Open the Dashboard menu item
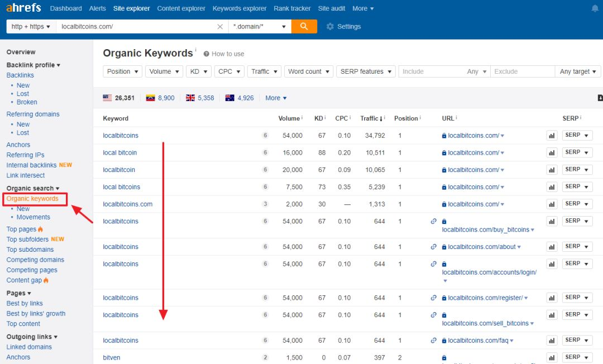This screenshot has height=364, width=603. pyautogui.click(x=66, y=8)
